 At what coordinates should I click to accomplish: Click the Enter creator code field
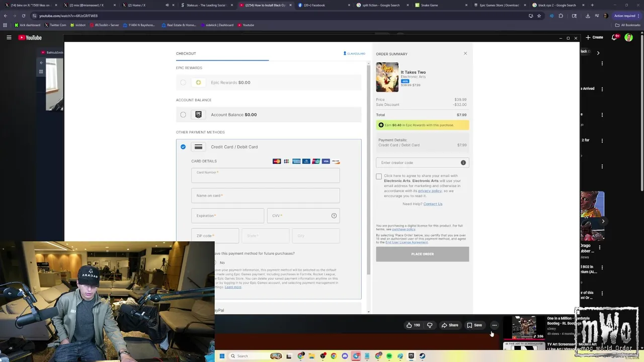click(418, 162)
